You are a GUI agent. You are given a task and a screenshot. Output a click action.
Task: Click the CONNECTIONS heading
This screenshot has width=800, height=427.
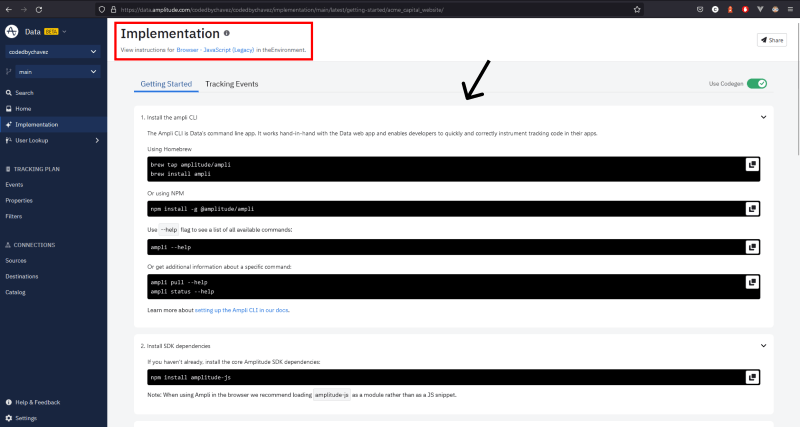(34, 245)
